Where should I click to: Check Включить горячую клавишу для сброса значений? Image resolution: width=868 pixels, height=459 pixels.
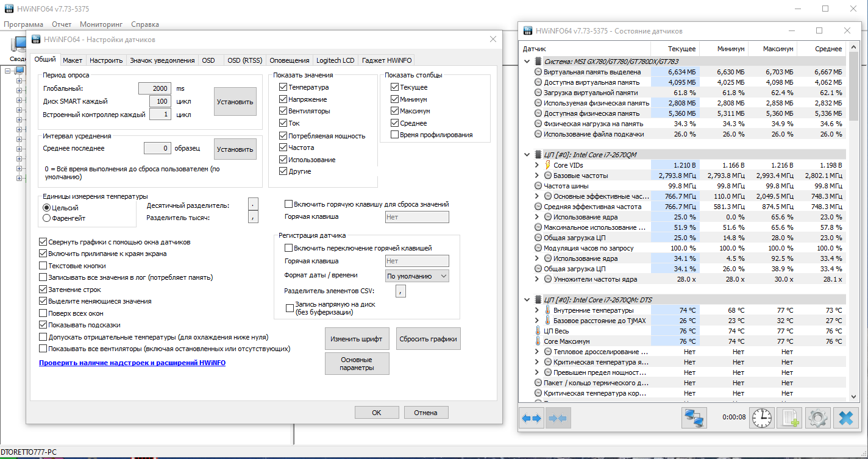tap(289, 204)
